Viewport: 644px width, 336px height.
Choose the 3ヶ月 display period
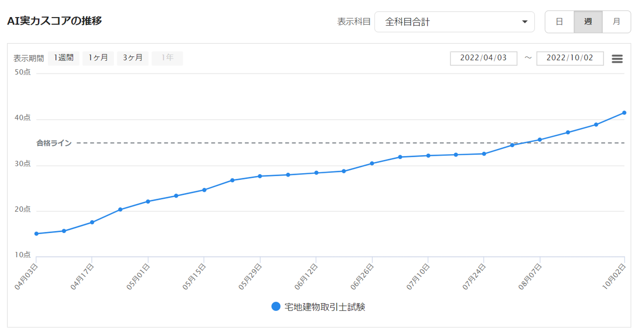point(133,58)
